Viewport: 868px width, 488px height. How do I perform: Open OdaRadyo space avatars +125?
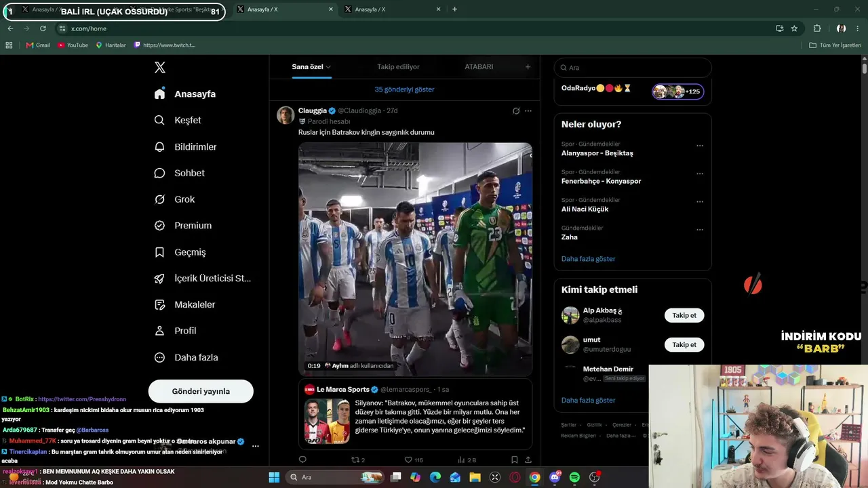(x=677, y=91)
